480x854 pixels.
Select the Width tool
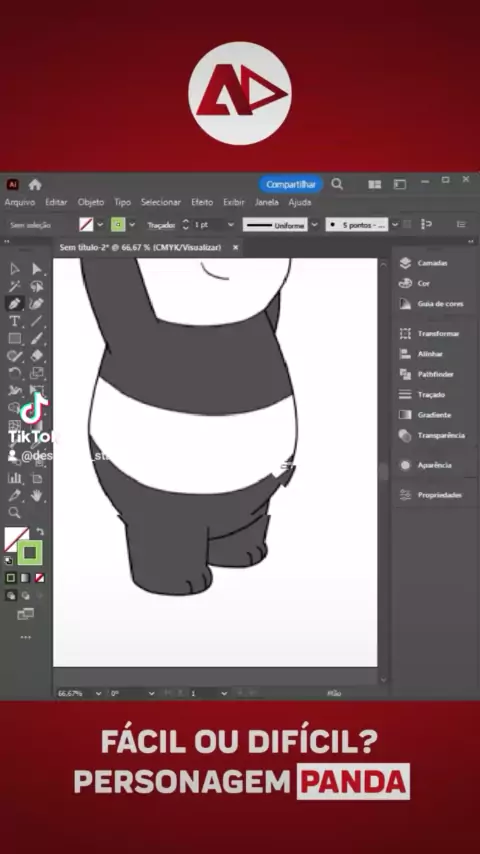coord(15,391)
